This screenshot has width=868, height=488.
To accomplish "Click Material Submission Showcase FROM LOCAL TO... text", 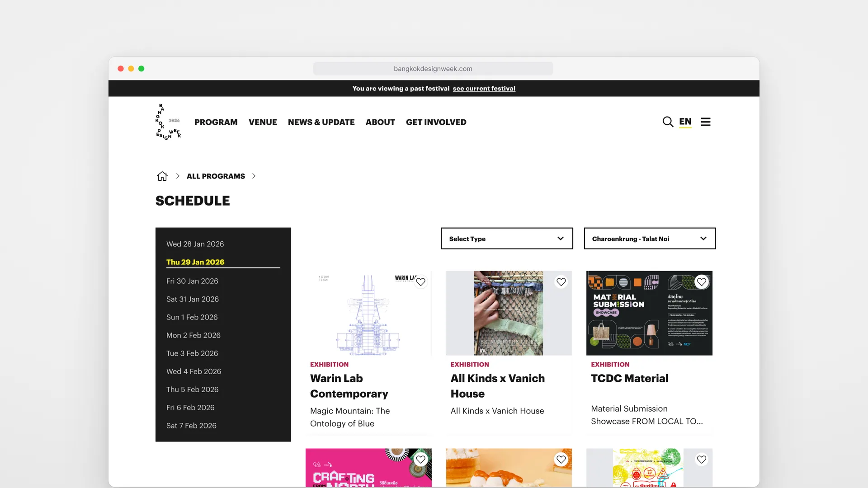I will pos(646,415).
